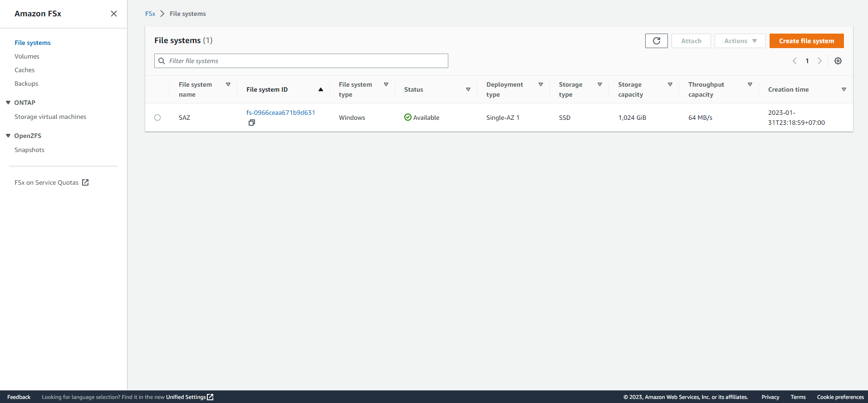This screenshot has height=403, width=868.
Task: Open the Actions dropdown
Action: coord(740,41)
